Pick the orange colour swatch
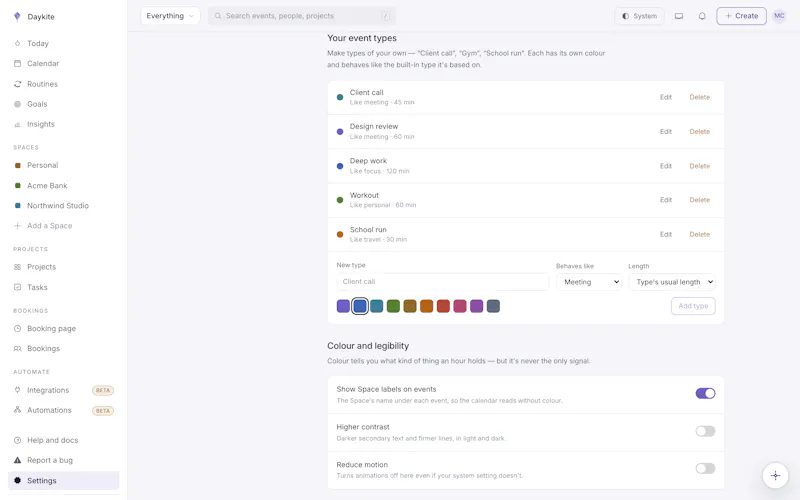This screenshot has width=800, height=500. coord(427,306)
